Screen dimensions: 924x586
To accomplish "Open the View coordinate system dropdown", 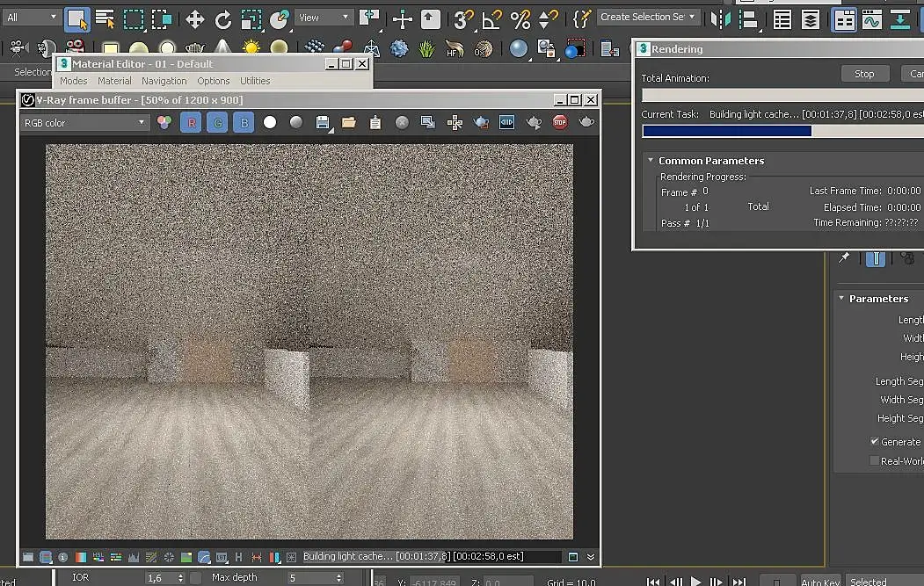I will point(323,18).
